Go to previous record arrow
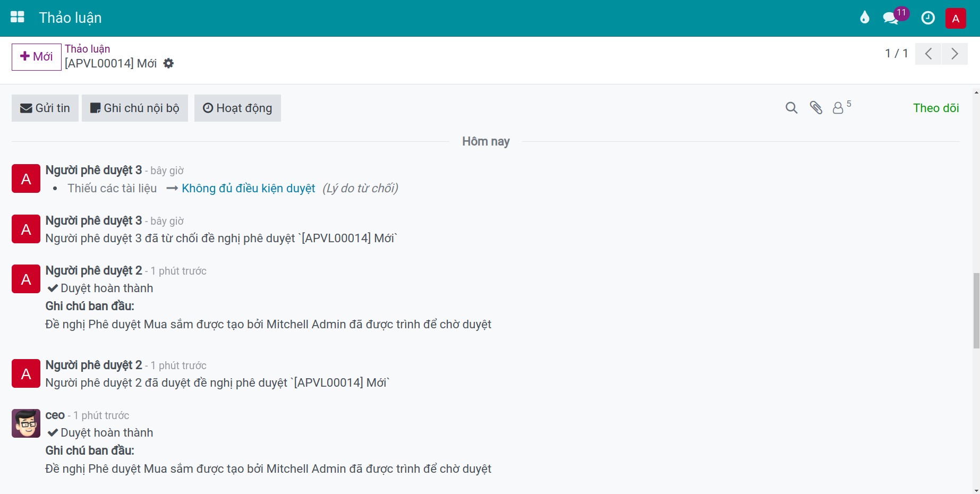This screenshot has width=980, height=494. [928, 54]
